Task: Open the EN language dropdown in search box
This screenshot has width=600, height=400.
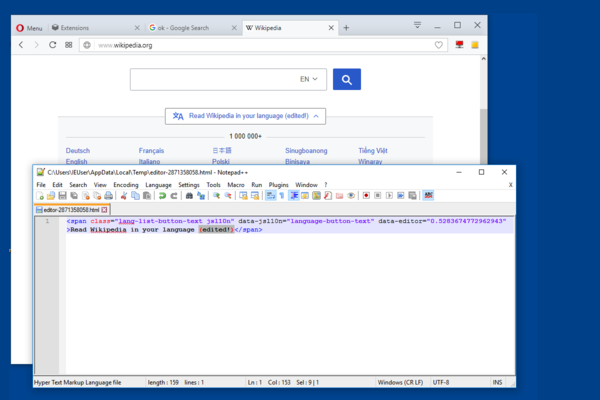Action: [x=309, y=79]
